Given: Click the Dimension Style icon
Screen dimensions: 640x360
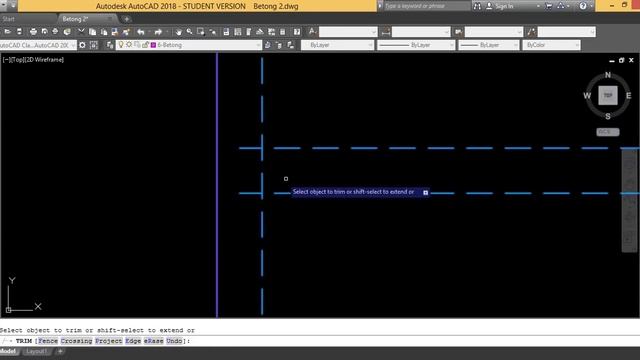Looking at the screenshot, I should [386, 32].
